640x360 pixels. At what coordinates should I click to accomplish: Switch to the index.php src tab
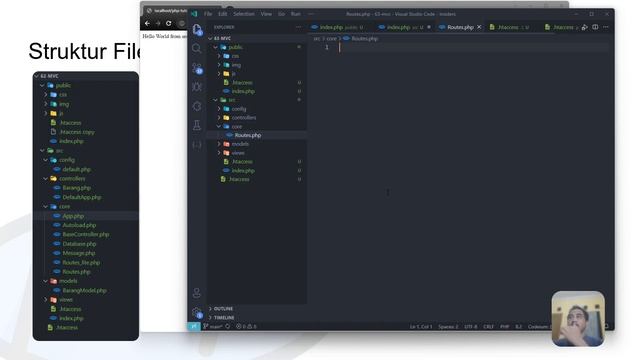(404, 27)
